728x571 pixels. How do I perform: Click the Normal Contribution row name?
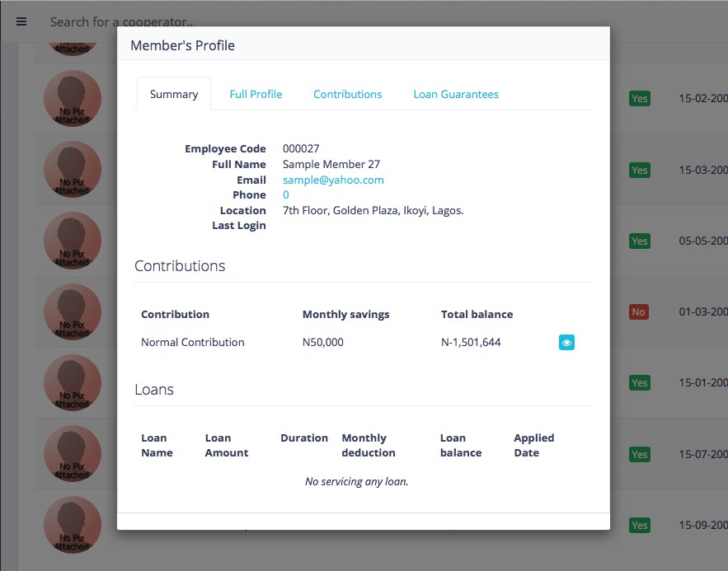pyautogui.click(x=193, y=342)
